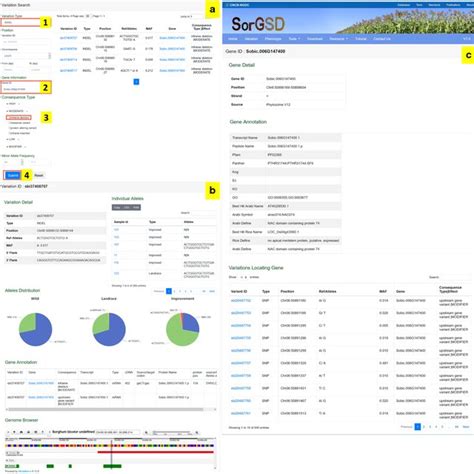Select the inframe deletion consequence option

coord(19,117)
